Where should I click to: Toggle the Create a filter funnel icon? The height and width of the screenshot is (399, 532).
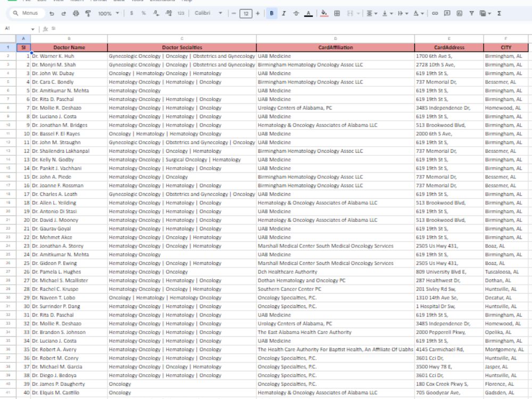pyautogui.click(x=471, y=13)
